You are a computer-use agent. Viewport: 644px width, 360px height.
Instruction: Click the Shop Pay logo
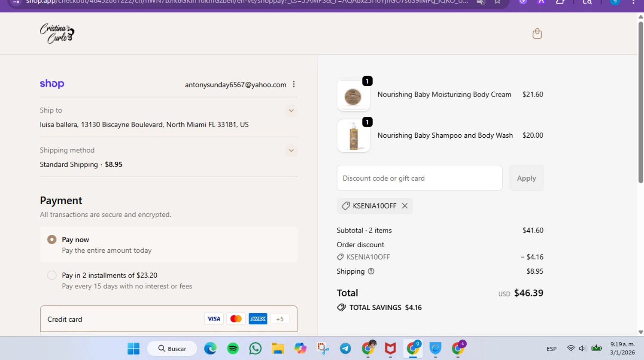pos(52,84)
